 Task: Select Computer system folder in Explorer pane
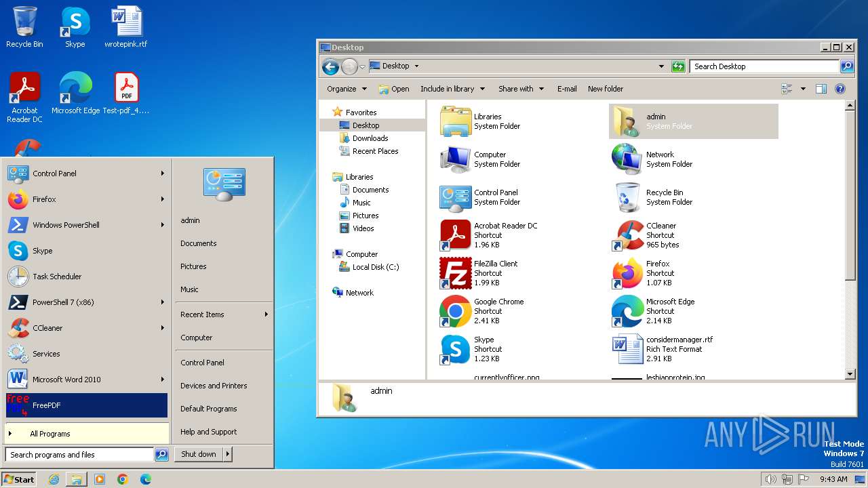tap(480, 159)
